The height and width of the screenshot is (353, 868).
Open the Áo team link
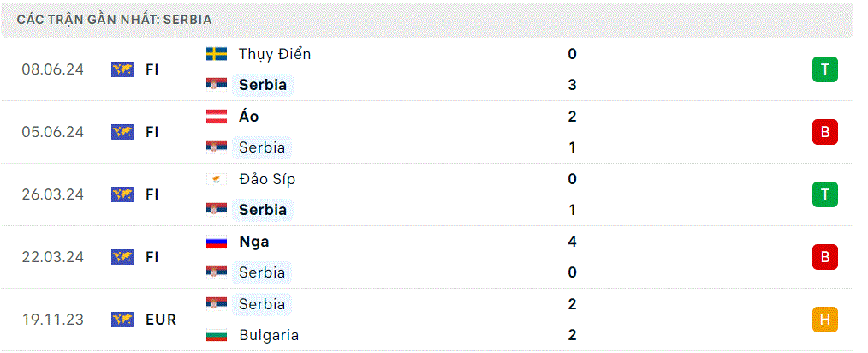[x=248, y=117]
